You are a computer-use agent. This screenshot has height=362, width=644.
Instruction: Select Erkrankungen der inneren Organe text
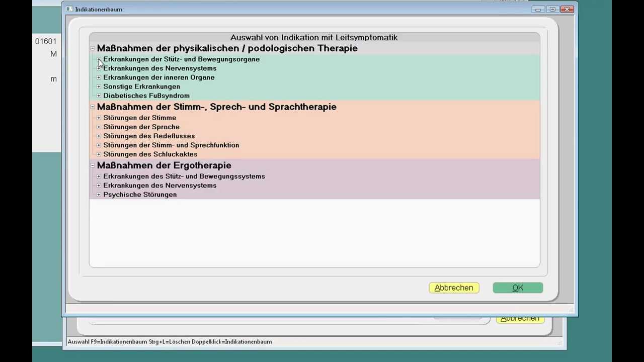coord(158,77)
